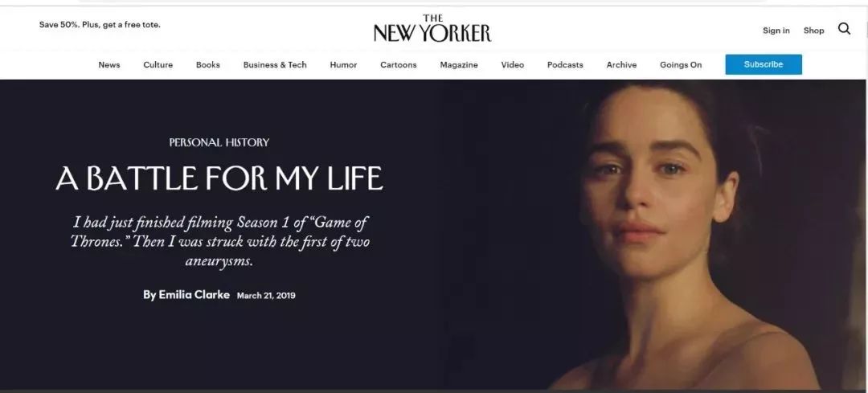The height and width of the screenshot is (393, 868).
Task: Click The New Yorker logo
Action: coord(432,29)
